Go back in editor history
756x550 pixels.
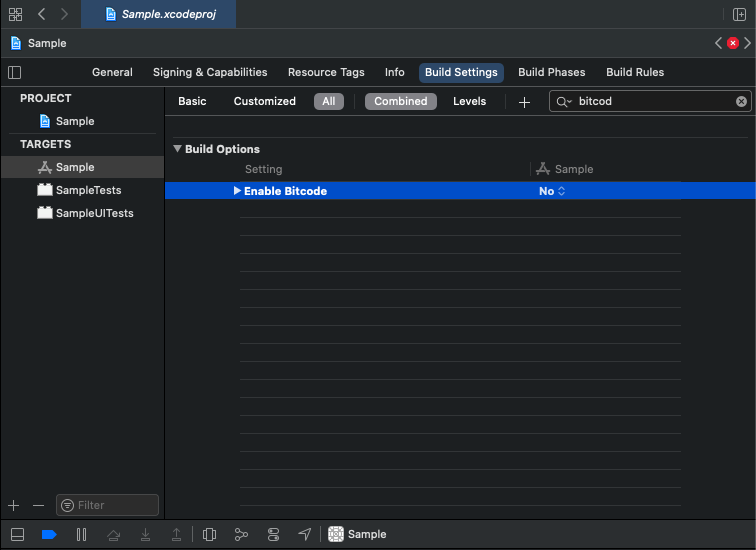41,14
